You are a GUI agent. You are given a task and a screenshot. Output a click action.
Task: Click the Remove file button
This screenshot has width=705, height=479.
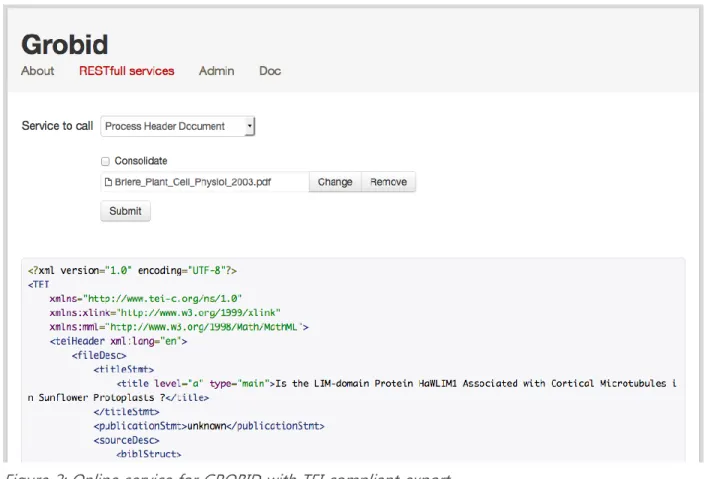click(388, 182)
